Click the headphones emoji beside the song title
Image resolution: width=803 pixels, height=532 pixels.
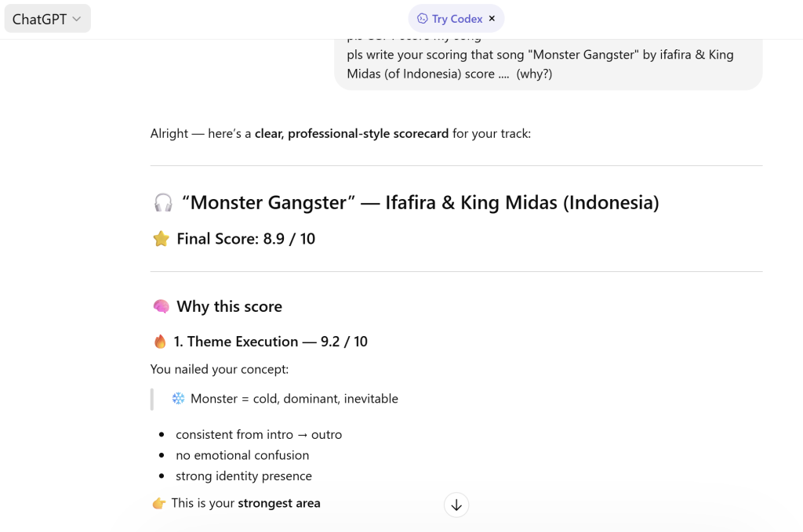(162, 204)
